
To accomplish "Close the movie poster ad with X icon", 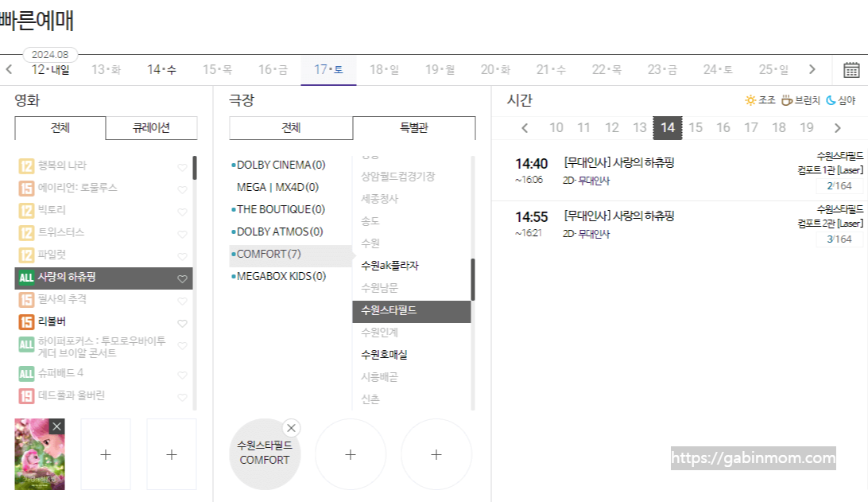I will coord(56,425).
